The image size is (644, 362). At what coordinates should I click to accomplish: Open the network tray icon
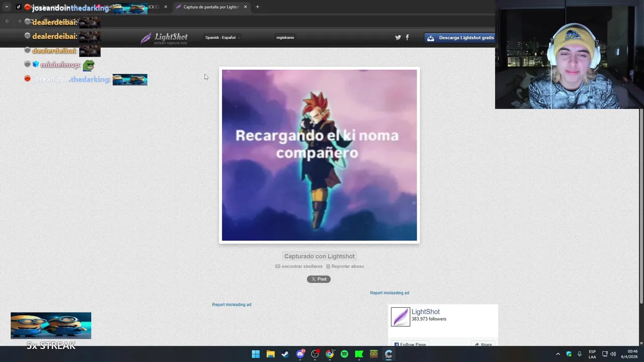pyautogui.click(x=605, y=354)
